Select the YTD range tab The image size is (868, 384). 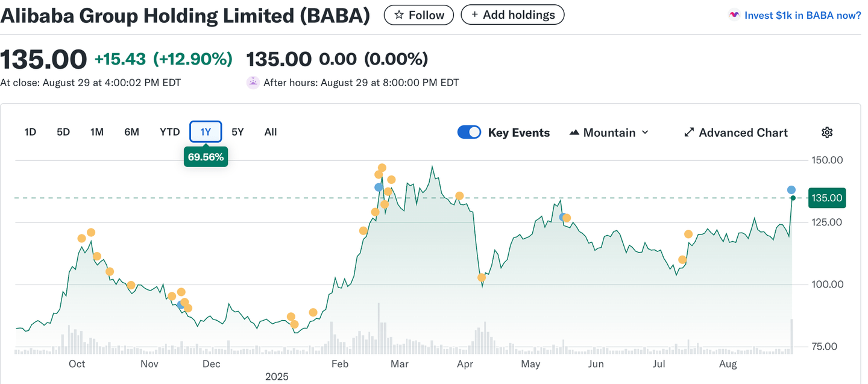coord(169,132)
